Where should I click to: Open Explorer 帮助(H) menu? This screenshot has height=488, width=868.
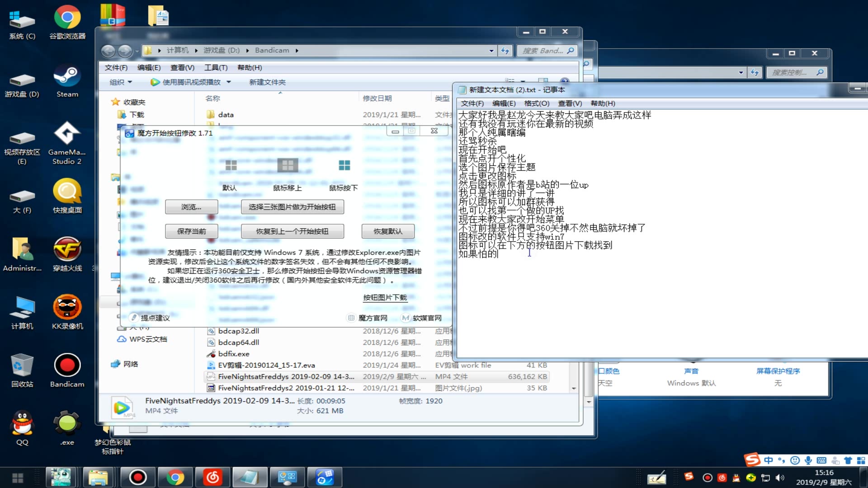[x=250, y=68]
